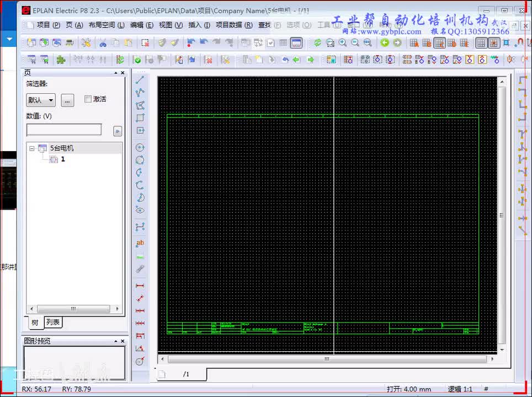Select right-down angle connection symbol
This screenshot has height=397, width=532.
click(x=523, y=80)
